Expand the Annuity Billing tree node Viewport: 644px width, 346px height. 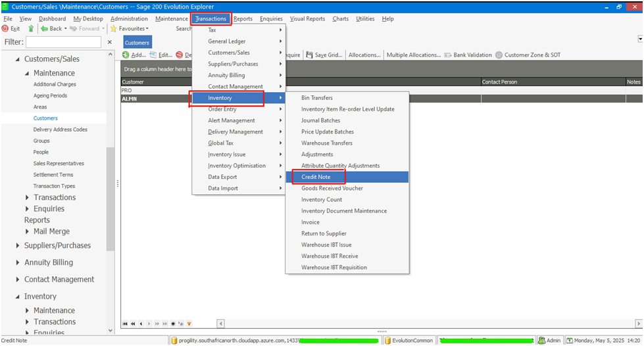[18, 262]
